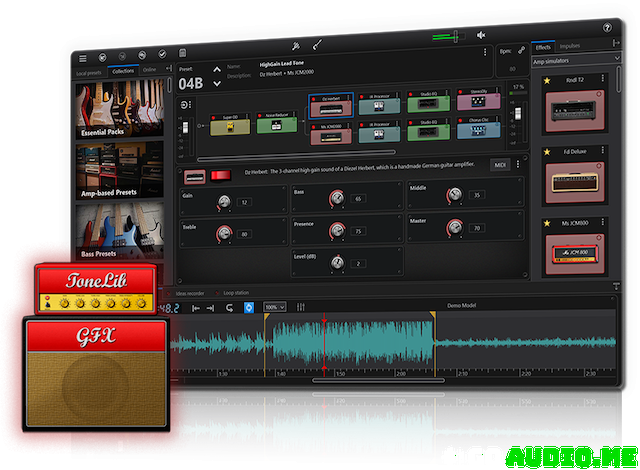Open Bass Presets collection
The width and height of the screenshot is (640, 470).
(x=120, y=231)
